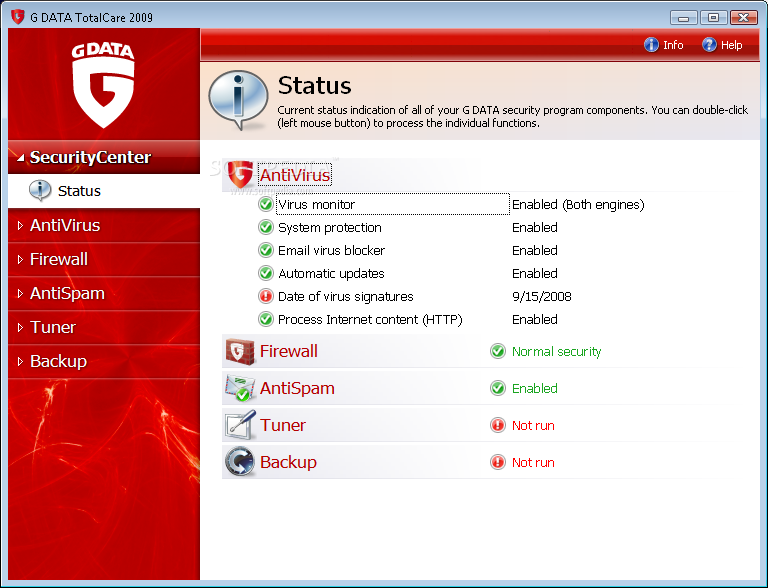Click the Firewall heading in status list

(x=288, y=351)
